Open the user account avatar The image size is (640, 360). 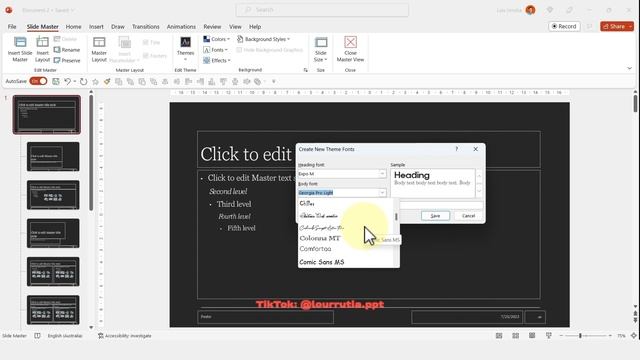point(530,10)
